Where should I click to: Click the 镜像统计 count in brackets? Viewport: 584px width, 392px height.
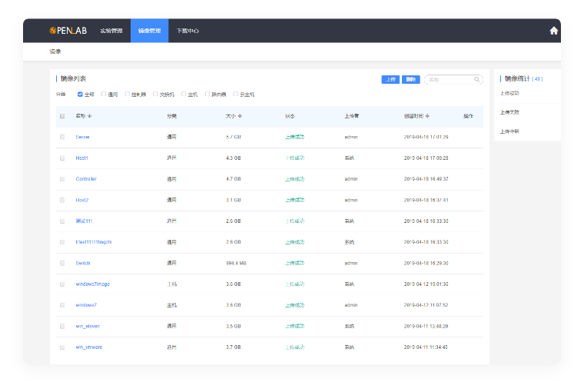coord(537,79)
